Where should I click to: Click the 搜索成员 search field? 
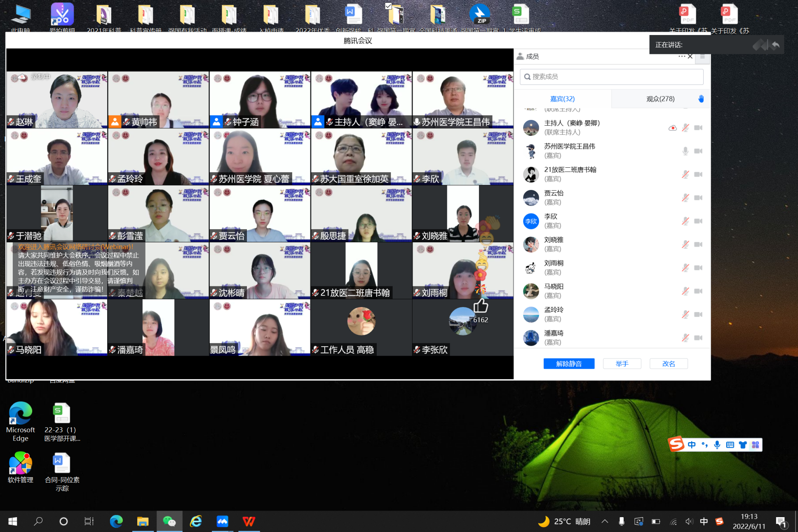coord(611,77)
